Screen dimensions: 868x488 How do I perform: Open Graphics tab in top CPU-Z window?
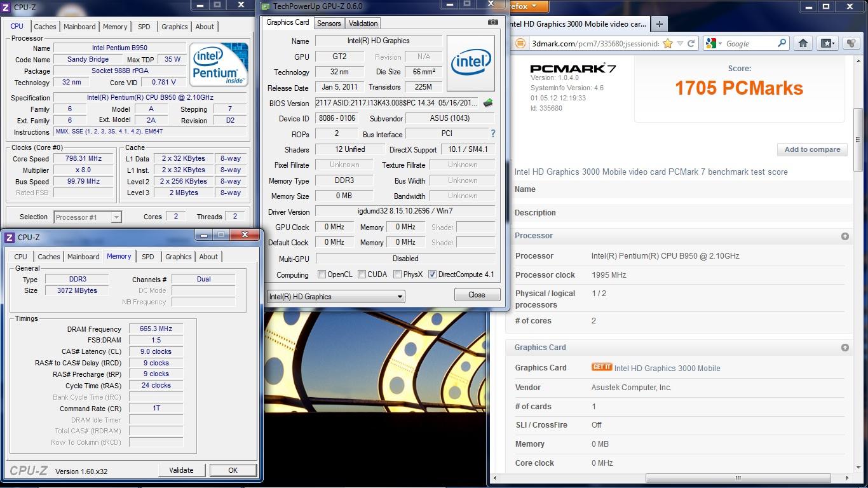click(x=175, y=27)
